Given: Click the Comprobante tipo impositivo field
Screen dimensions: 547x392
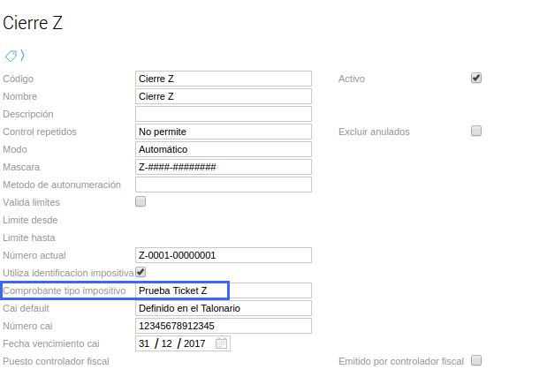Looking at the screenshot, I should click(223, 290).
